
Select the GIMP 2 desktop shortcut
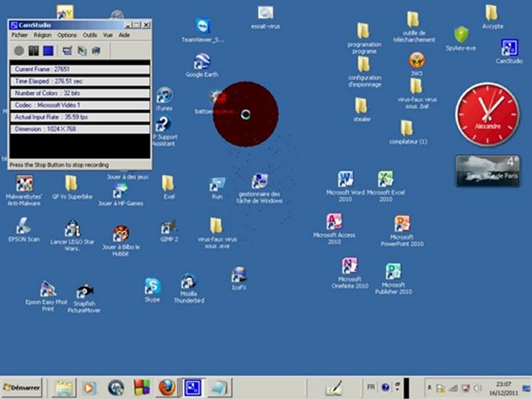pyautogui.click(x=168, y=227)
